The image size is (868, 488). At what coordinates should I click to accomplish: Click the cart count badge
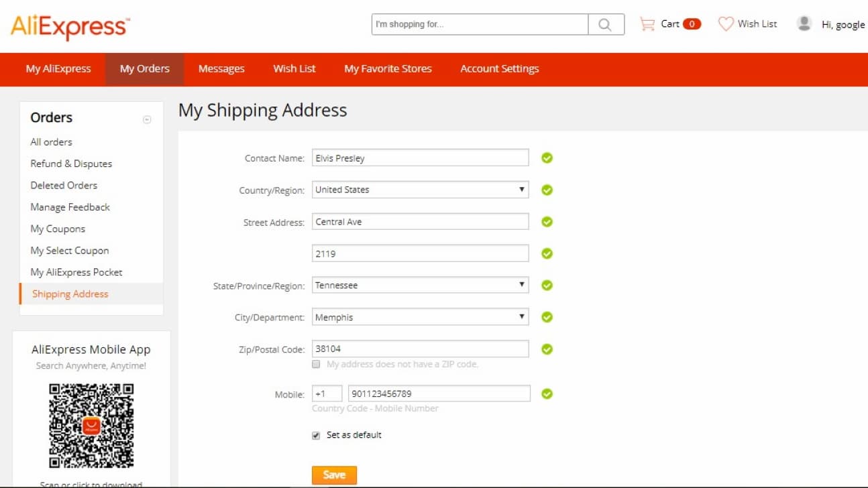pyautogui.click(x=692, y=24)
